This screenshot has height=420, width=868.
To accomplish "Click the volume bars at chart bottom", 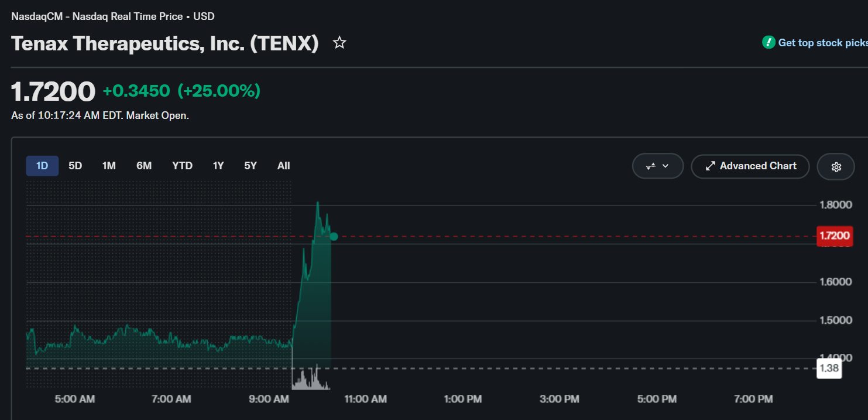I will (311, 378).
